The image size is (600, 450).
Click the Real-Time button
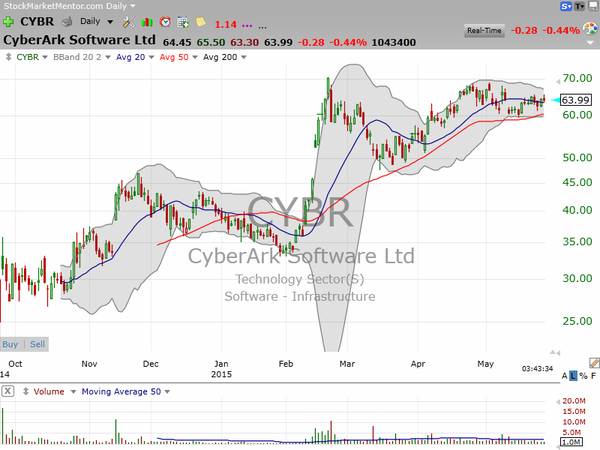[x=484, y=31]
